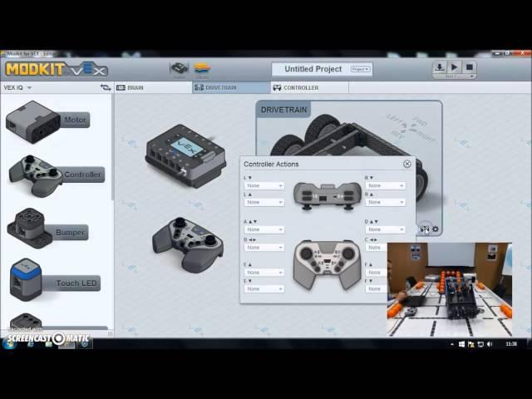Open the R down button action dropdown
Image resolution: width=532 pixels, height=399 pixels.
(386, 185)
